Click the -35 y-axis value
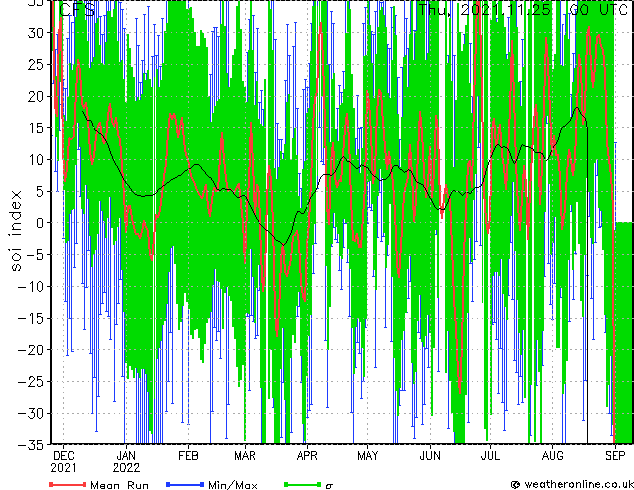The height and width of the screenshot is (490, 634). pyautogui.click(x=31, y=445)
